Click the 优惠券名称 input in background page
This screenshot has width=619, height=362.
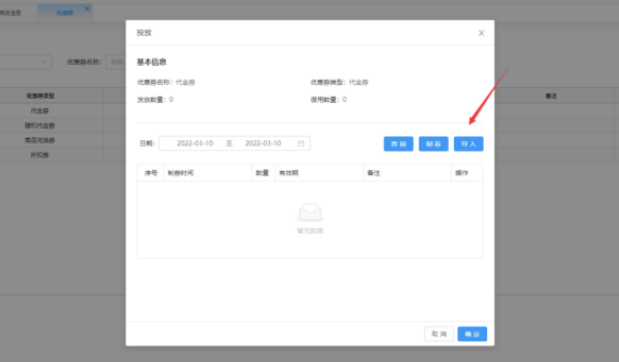click(116, 62)
